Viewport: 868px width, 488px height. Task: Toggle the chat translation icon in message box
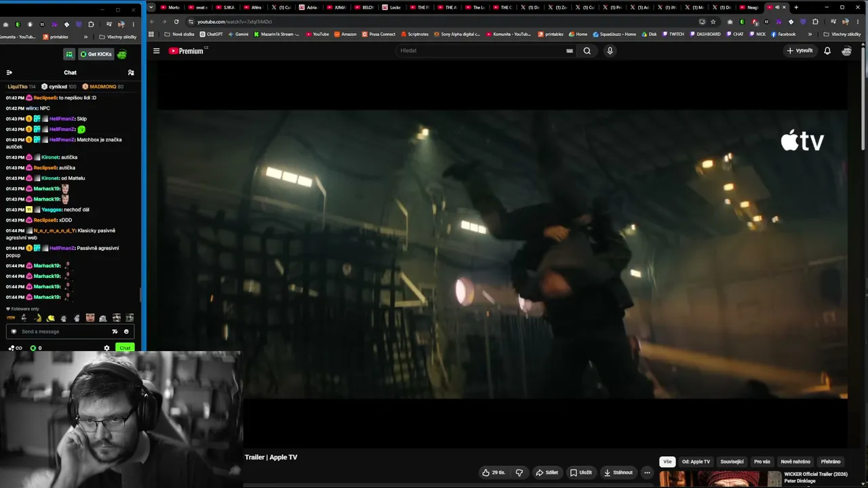click(115, 331)
